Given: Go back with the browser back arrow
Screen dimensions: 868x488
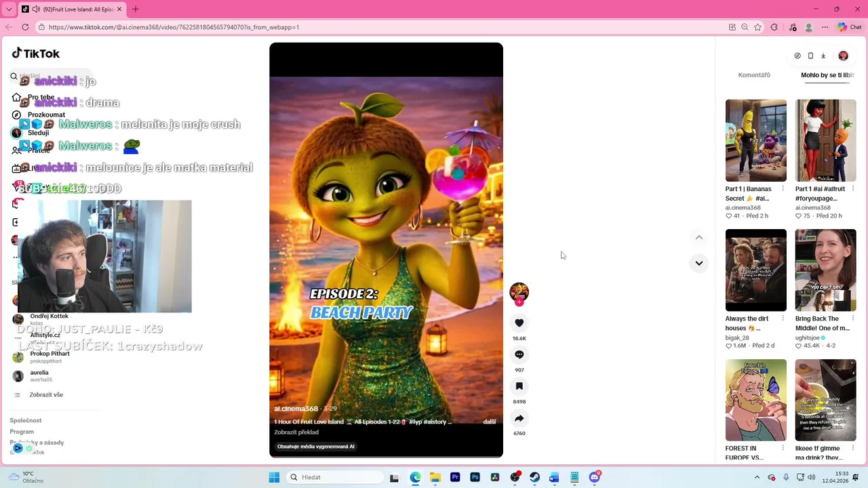Looking at the screenshot, I should (9, 27).
